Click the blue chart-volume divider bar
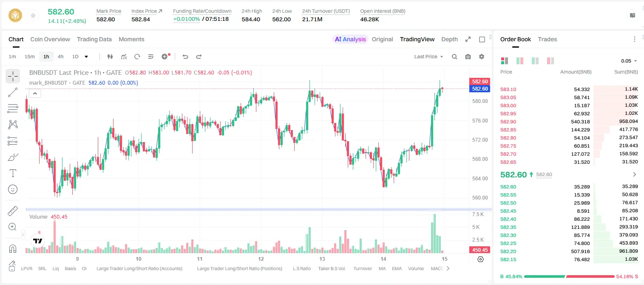This screenshot has height=285, width=644. pos(258,209)
